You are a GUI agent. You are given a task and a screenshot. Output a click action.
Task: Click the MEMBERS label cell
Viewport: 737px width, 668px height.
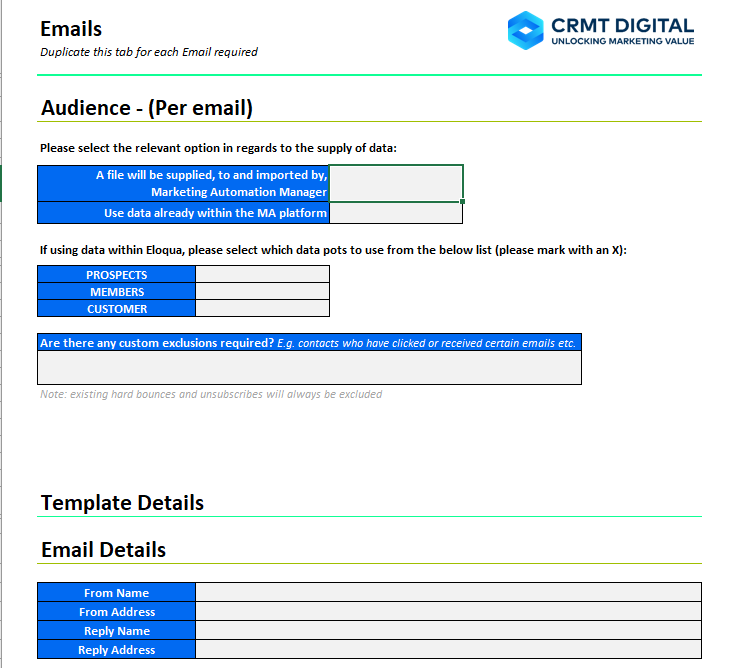coord(117,291)
